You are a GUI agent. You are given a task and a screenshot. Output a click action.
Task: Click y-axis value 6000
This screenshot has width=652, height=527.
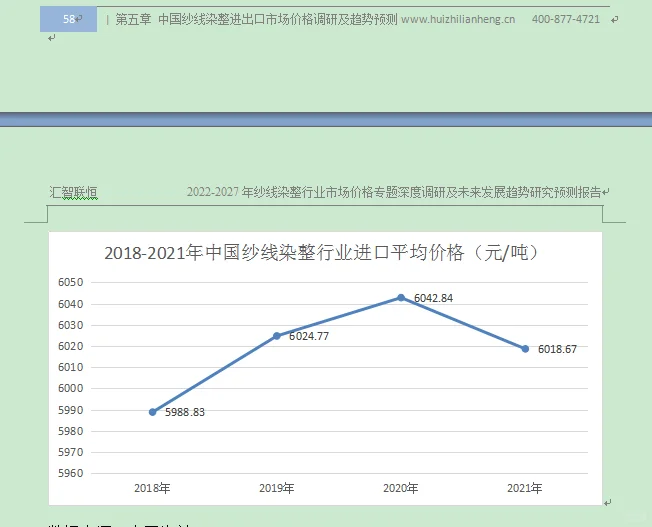[x=71, y=388]
